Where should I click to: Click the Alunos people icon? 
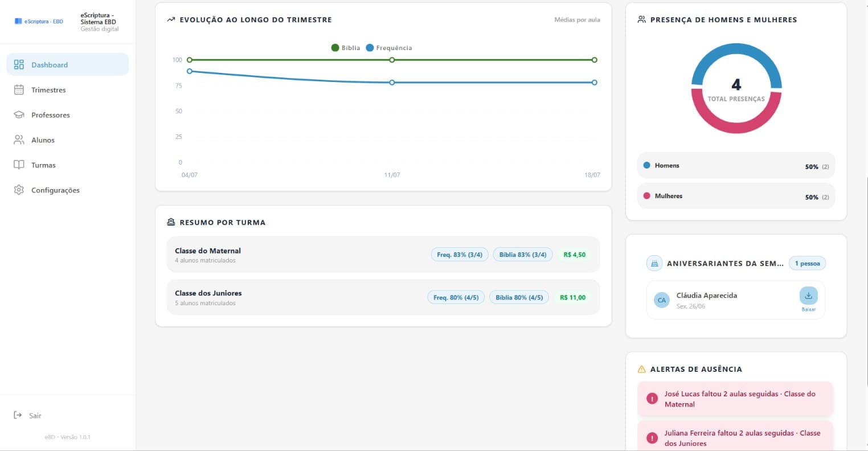pyautogui.click(x=19, y=140)
